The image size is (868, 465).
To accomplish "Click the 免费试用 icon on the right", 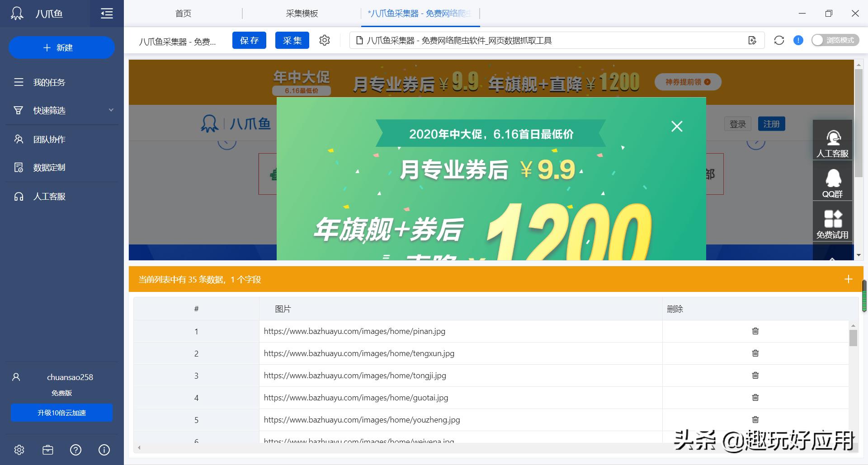I will (833, 221).
